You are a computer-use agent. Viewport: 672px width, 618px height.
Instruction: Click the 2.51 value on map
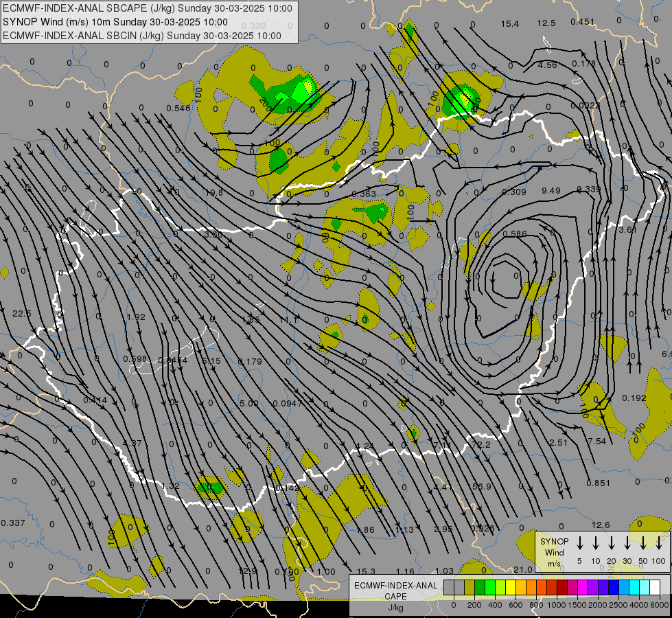click(559, 443)
